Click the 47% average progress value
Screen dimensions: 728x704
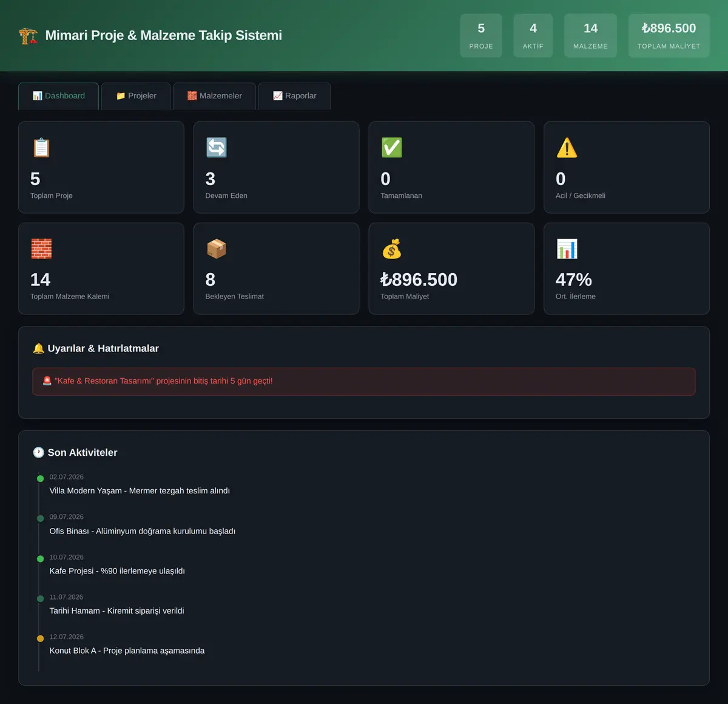574,280
